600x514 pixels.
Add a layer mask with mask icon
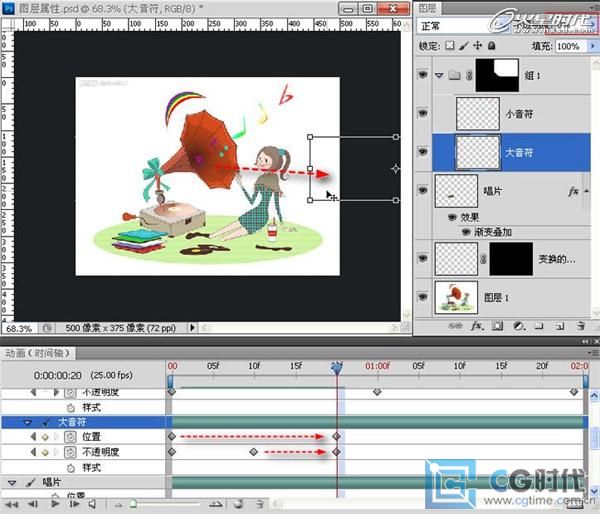497,326
